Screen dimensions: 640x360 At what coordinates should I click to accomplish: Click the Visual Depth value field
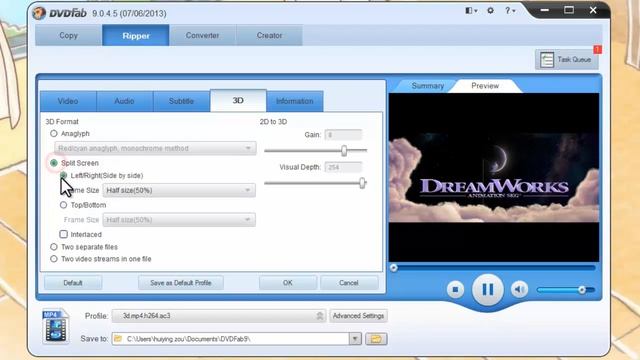pyautogui.click(x=343, y=167)
